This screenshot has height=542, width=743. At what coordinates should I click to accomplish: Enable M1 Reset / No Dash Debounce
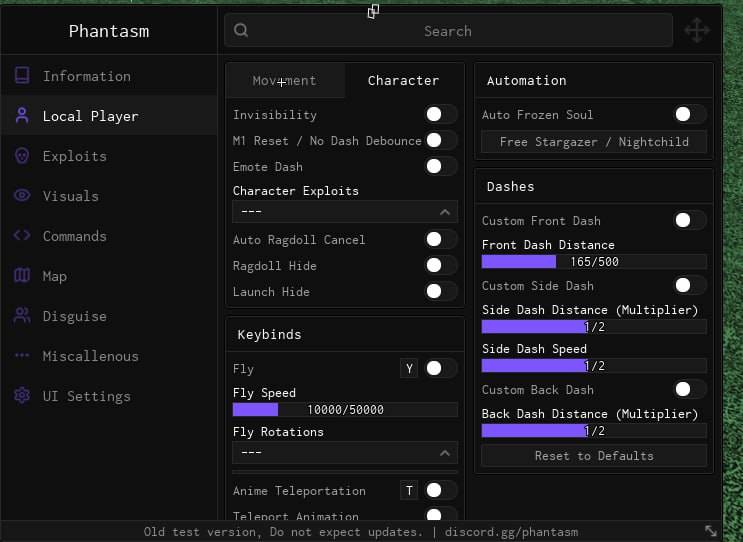coord(441,140)
